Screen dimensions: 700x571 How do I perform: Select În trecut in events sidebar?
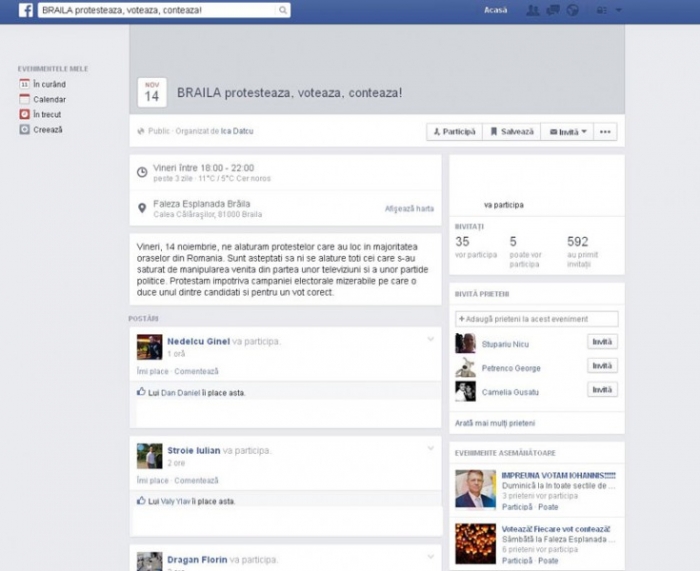pyautogui.click(x=48, y=114)
